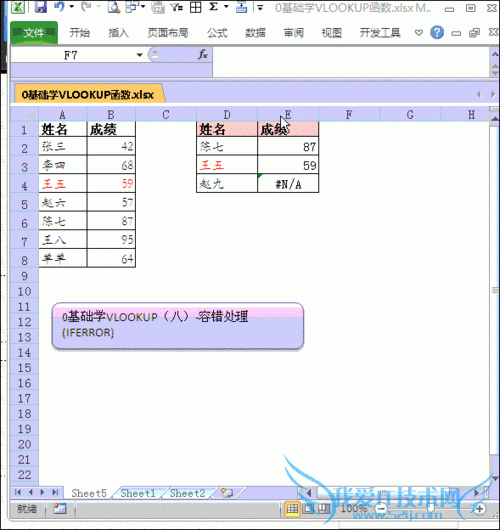Switch to the 数据 (Data) ribbon tab

pos(255,33)
